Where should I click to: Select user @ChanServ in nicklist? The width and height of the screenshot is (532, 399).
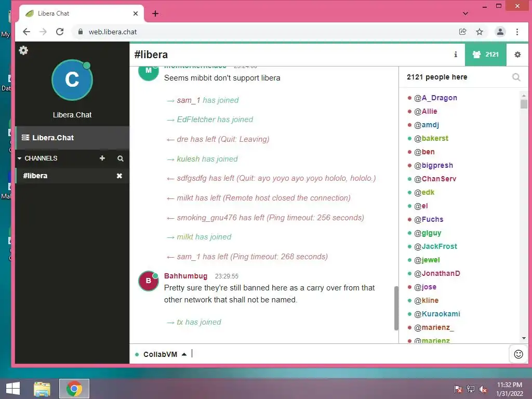[435, 179]
